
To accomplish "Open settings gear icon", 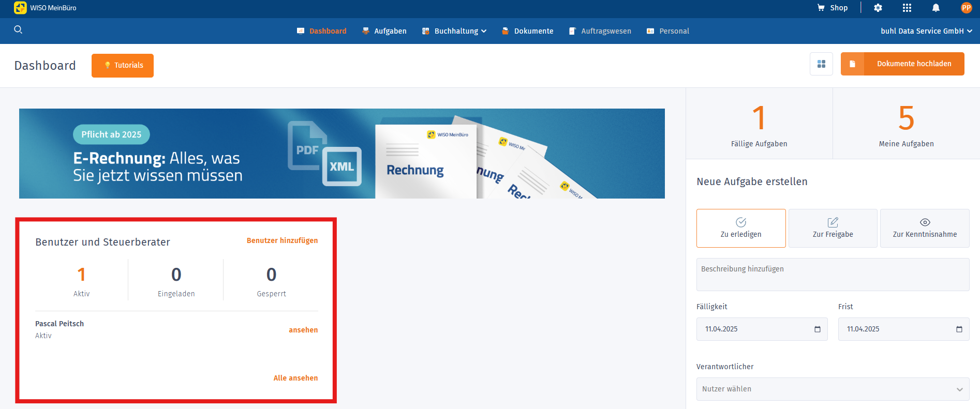I will (878, 8).
